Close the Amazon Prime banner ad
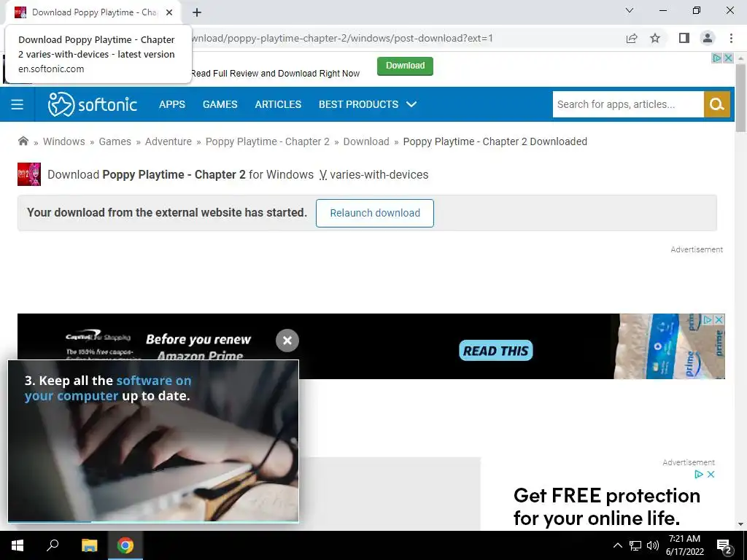 (719, 319)
